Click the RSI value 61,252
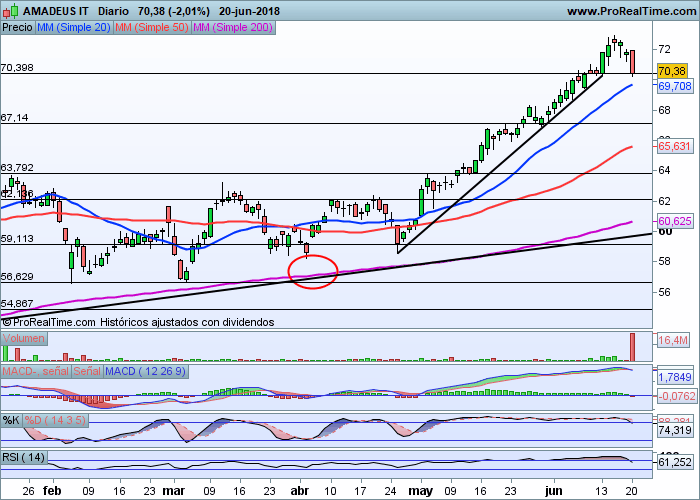 [675, 462]
